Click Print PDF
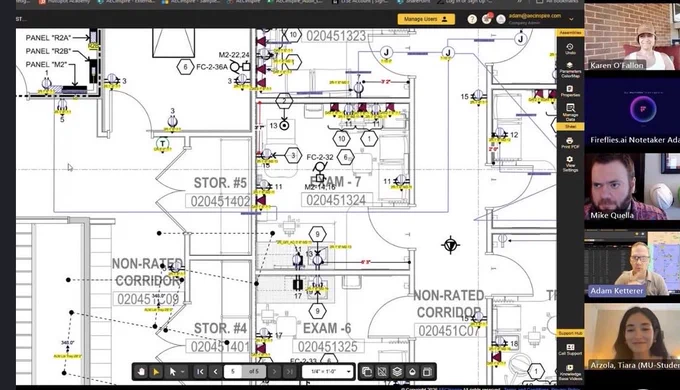 click(570, 143)
